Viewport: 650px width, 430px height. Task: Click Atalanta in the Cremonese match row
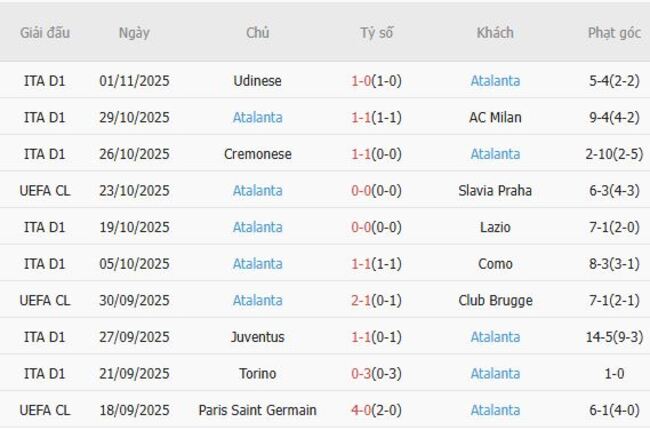coord(495,154)
